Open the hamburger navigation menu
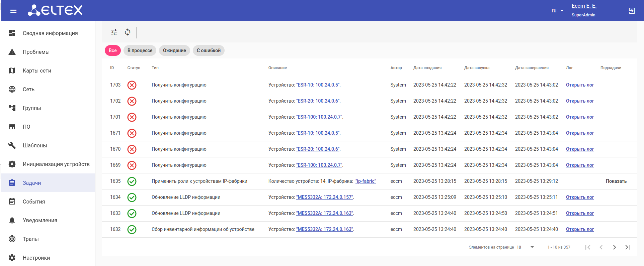 [x=13, y=11]
